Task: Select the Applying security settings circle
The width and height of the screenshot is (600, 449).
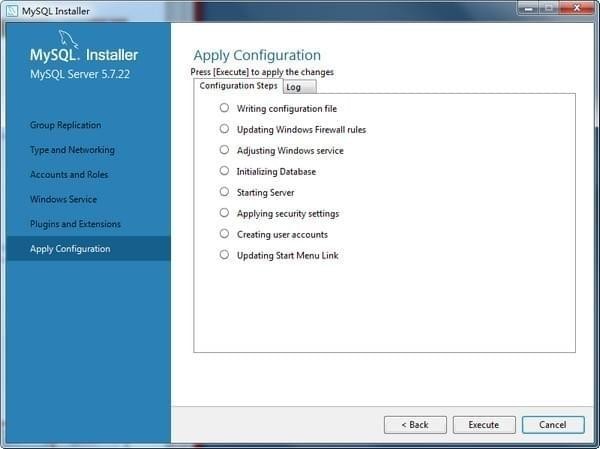Action: coord(224,213)
